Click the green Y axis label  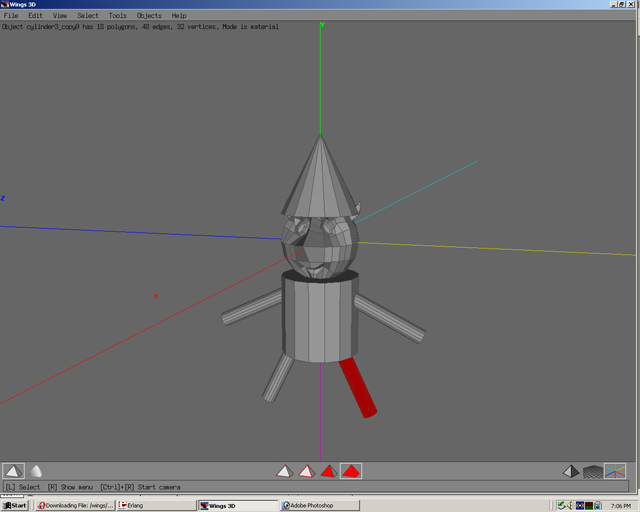coord(322,25)
